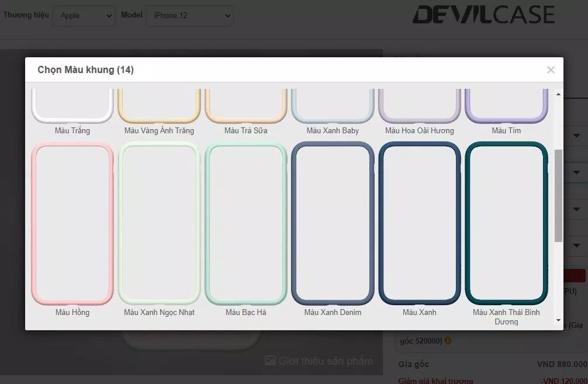Pick the white Màu Trắng frame
The image size is (588, 384).
tap(72, 107)
